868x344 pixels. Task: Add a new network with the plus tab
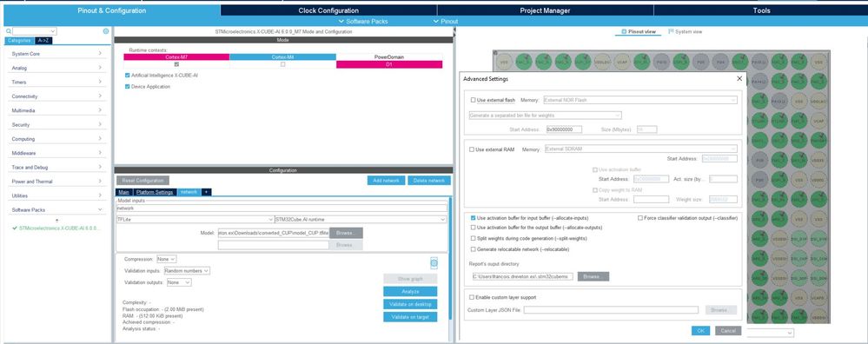(206, 192)
